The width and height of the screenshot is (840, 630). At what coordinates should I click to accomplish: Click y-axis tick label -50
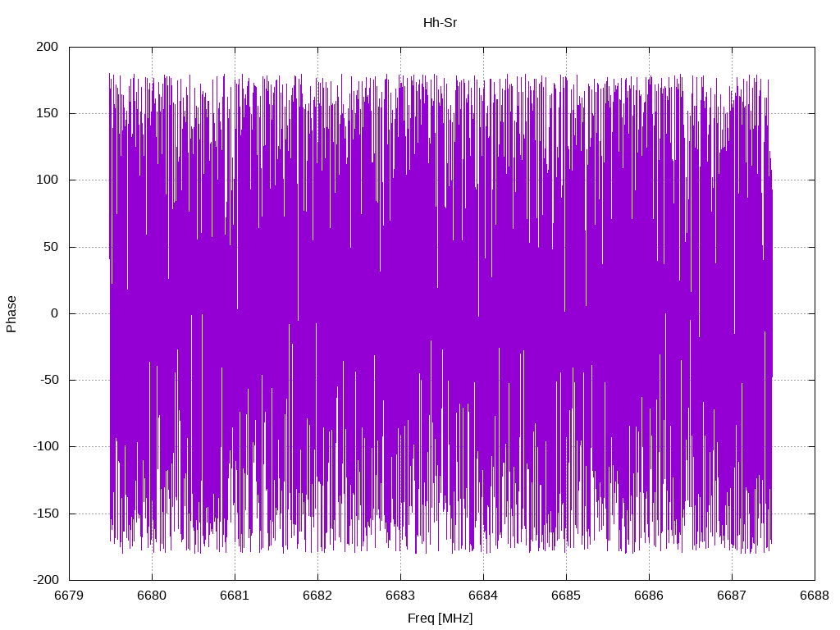coord(48,380)
